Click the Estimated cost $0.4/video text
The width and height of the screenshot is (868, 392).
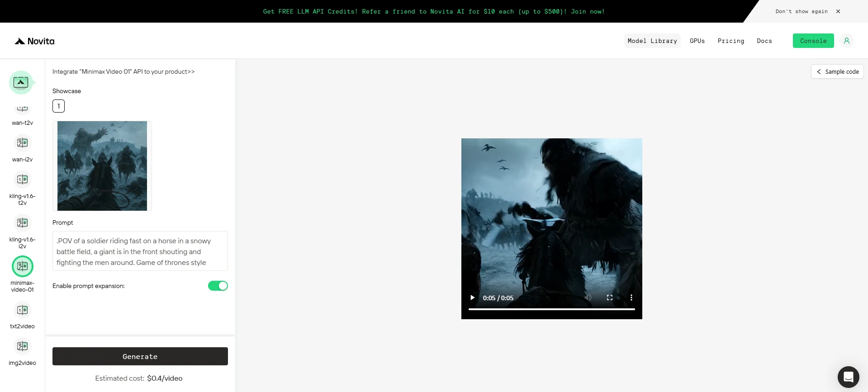pyautogui.click(x=139, y=378)
